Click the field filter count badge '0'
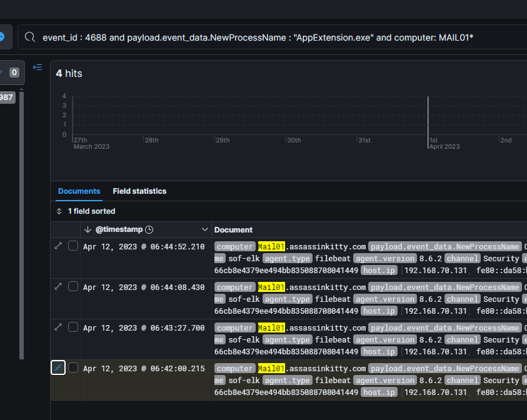Screen dimensions: 527x420 pyautogui.click(x=14, y=72)
